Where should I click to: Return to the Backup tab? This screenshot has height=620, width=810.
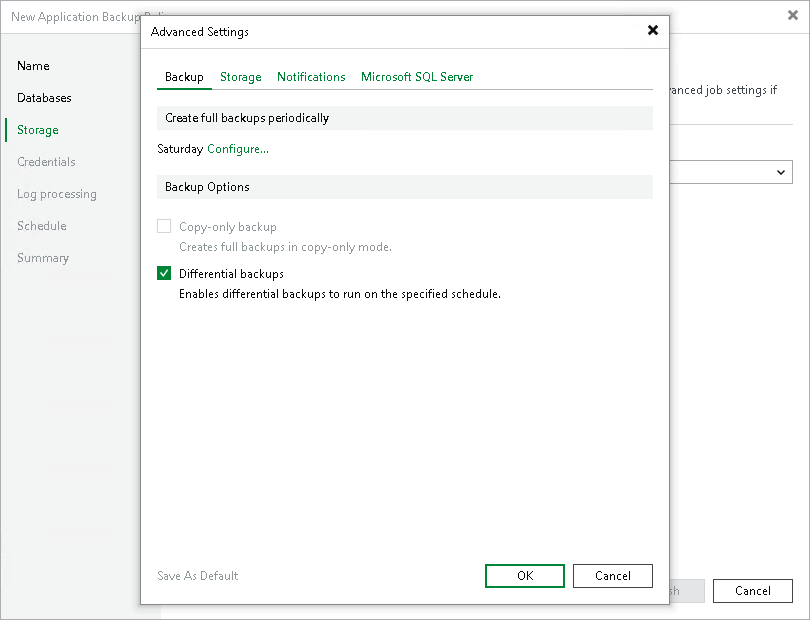[x=184, y=76]
